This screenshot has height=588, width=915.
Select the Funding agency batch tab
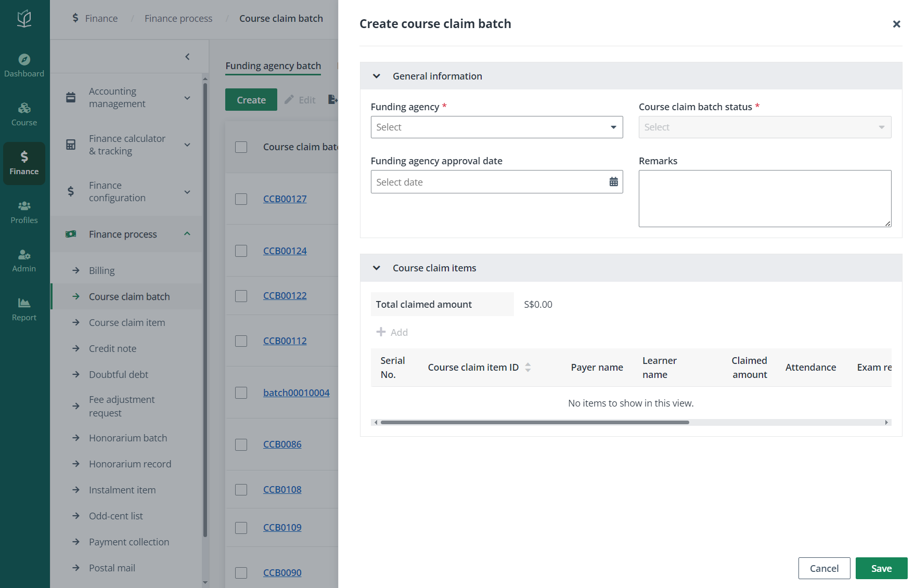[x=273, y=66]
